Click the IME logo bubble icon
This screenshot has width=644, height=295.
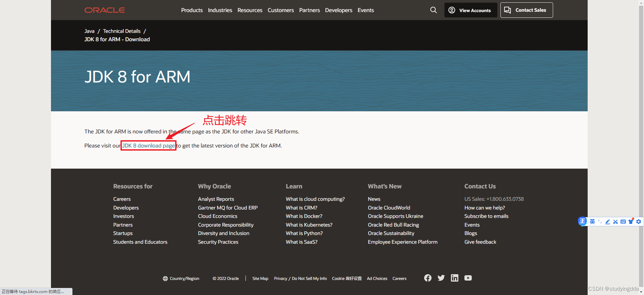click(582, 221)
